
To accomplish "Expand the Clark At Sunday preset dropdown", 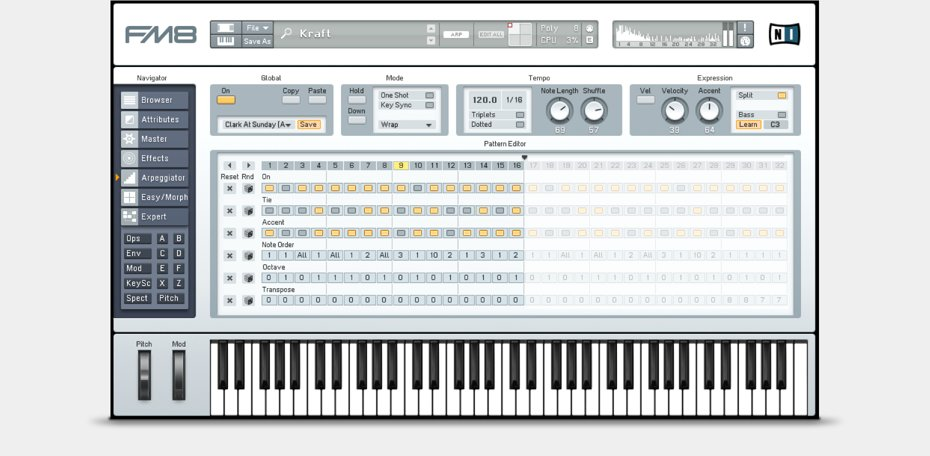I will (x=256, y=125).
